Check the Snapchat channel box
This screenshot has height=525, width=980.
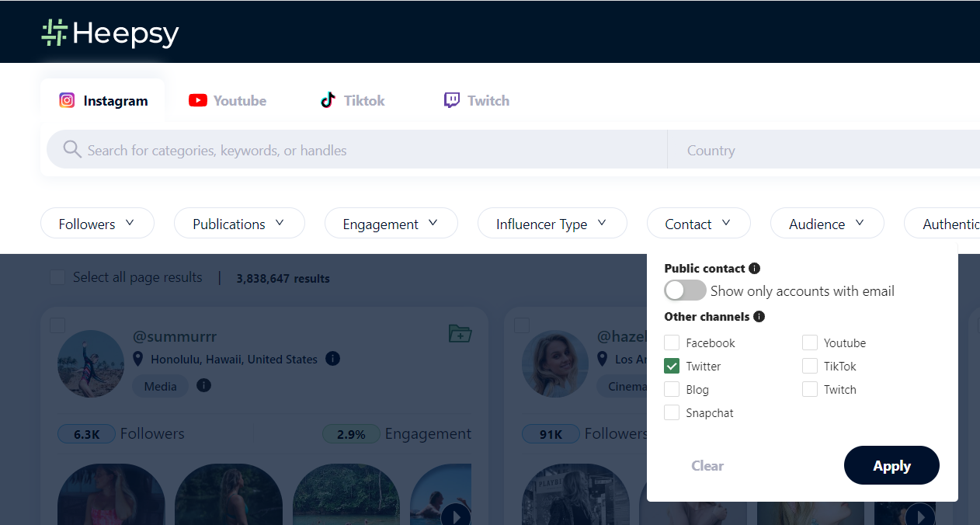[672, 412]
